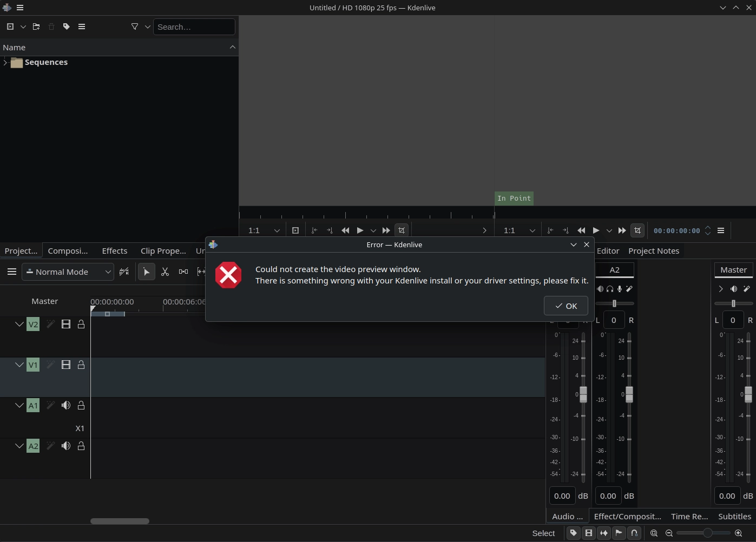Close the Error — Kdenlive dialog
This screenshot has height=542, width=756.
pyautogui.click(x=587, y=244)
